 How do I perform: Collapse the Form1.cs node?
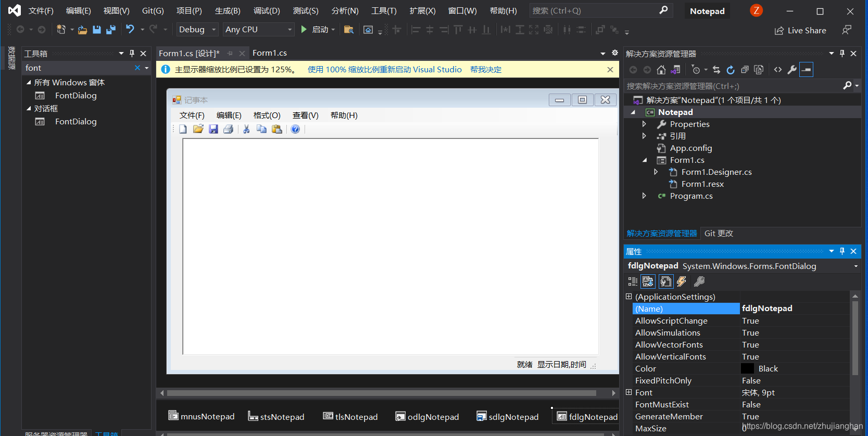click(x=644, y=160)
